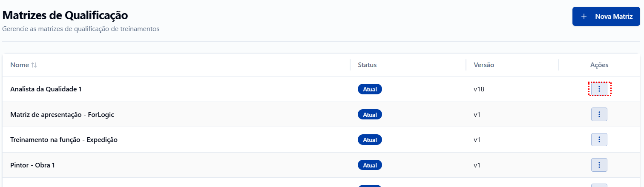Click Atual badge for Treinamento na função row
Image resolution: width=644 pixels, height=187 pixels.
[370, 139]
